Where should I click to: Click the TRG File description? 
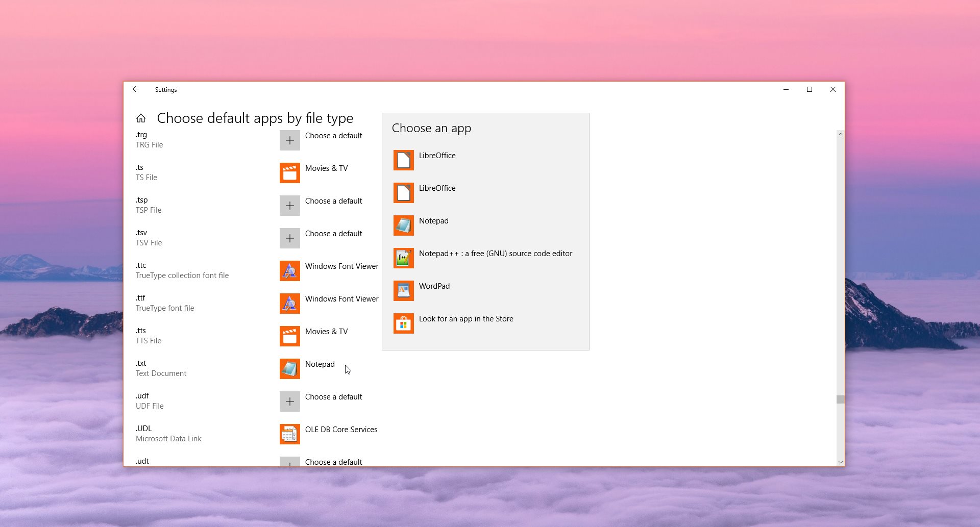[149, 145]
